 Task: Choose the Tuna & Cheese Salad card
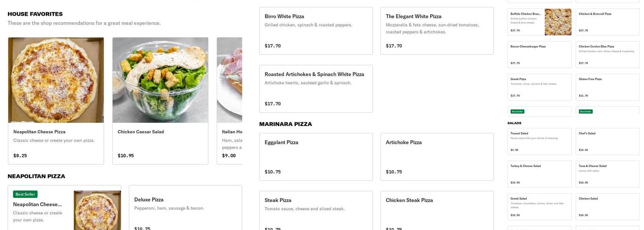click(x=608, y=174)
